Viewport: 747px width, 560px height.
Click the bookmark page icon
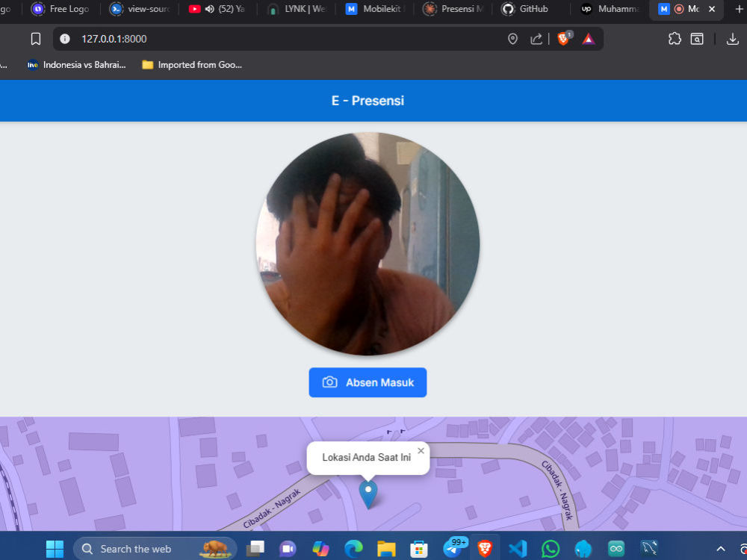(x=36, y=39)
